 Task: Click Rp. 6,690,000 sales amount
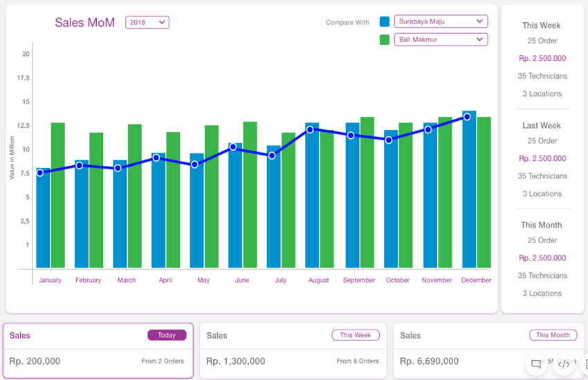coord(429,361)
